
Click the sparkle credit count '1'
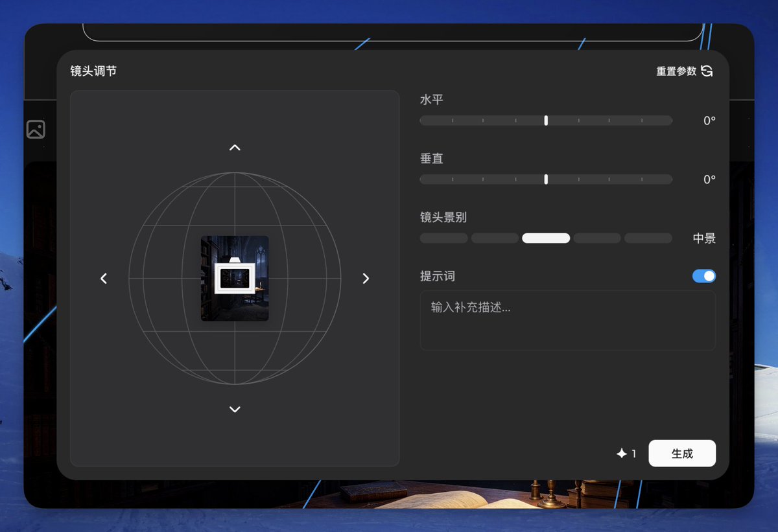coord(626,454)
